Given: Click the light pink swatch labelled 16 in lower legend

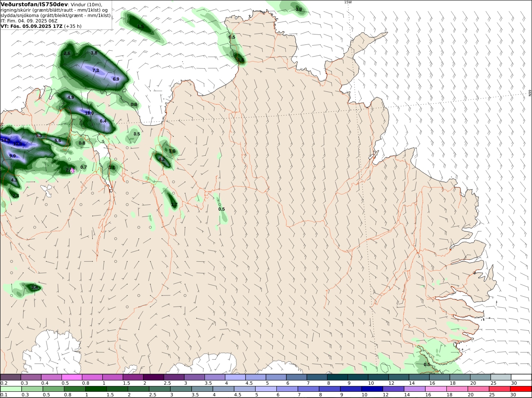Looking at the screenshot, I should click(436, 389).
